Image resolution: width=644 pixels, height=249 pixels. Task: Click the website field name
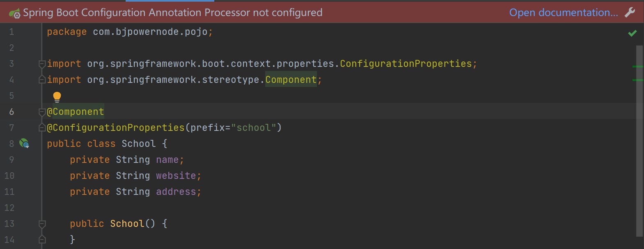[176, 176]
